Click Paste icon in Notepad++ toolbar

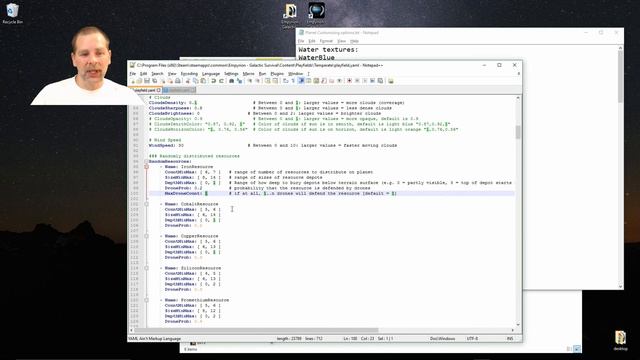(203, 81)
